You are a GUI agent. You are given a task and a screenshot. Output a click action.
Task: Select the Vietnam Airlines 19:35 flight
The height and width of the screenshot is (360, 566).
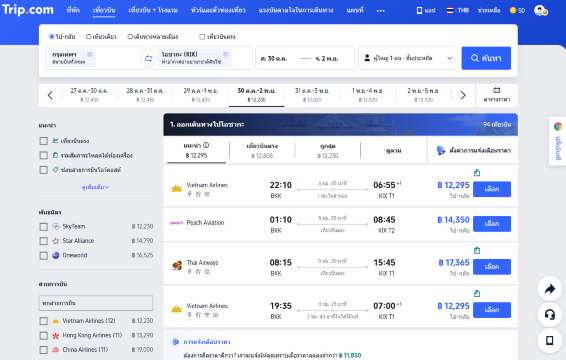(492, 310)
